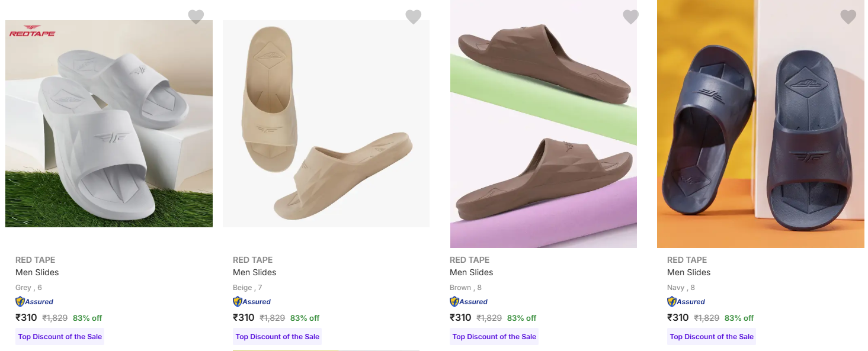Click the Assured badge under Beige, 7
Viewport: 868px width, 351px height.
pyautogui.click(x=252, y=302)
